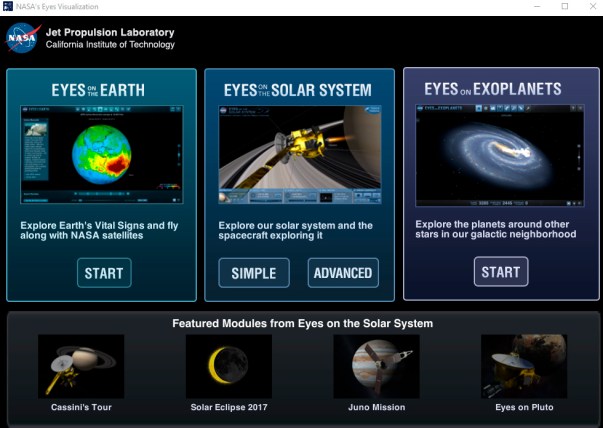Maximize the NASA's Eyes window
603x428 pixels.
click(565, 7)
